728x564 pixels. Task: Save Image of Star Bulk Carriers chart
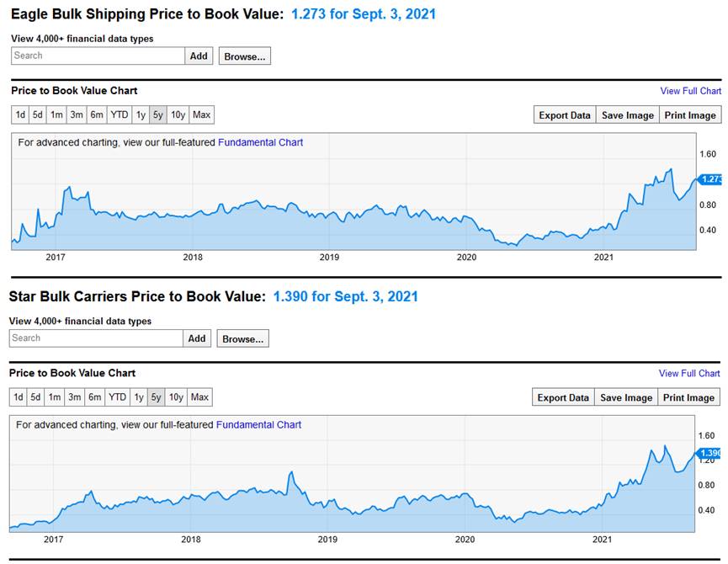coord(626,397)
